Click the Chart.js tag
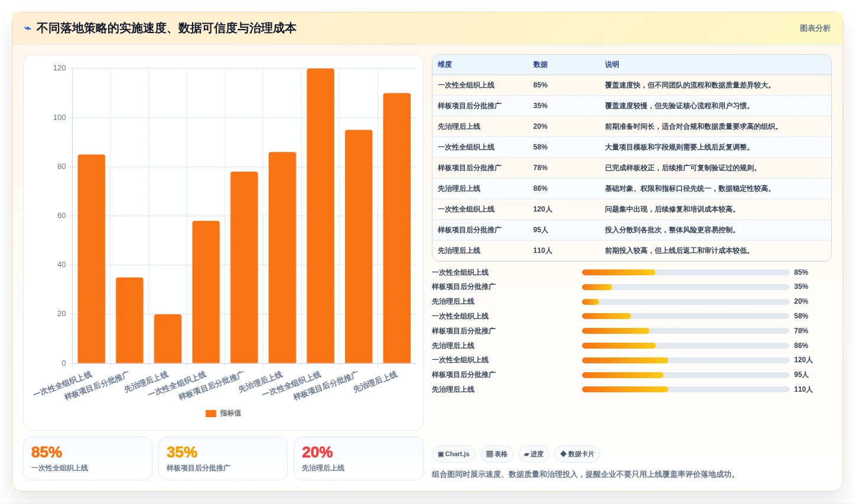Viewport: 855px width, 504px height. coord(454,454)
